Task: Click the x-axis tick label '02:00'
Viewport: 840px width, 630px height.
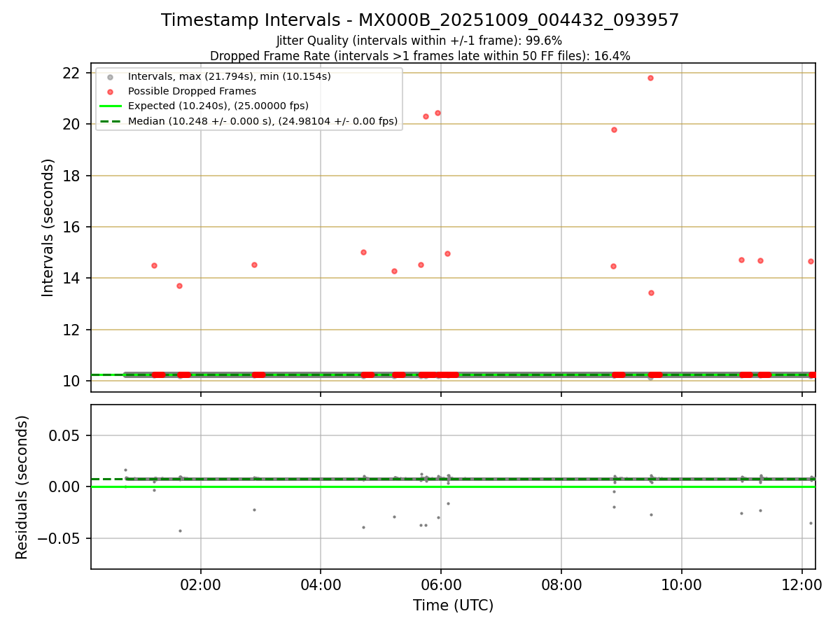Action: click(201, 584)
